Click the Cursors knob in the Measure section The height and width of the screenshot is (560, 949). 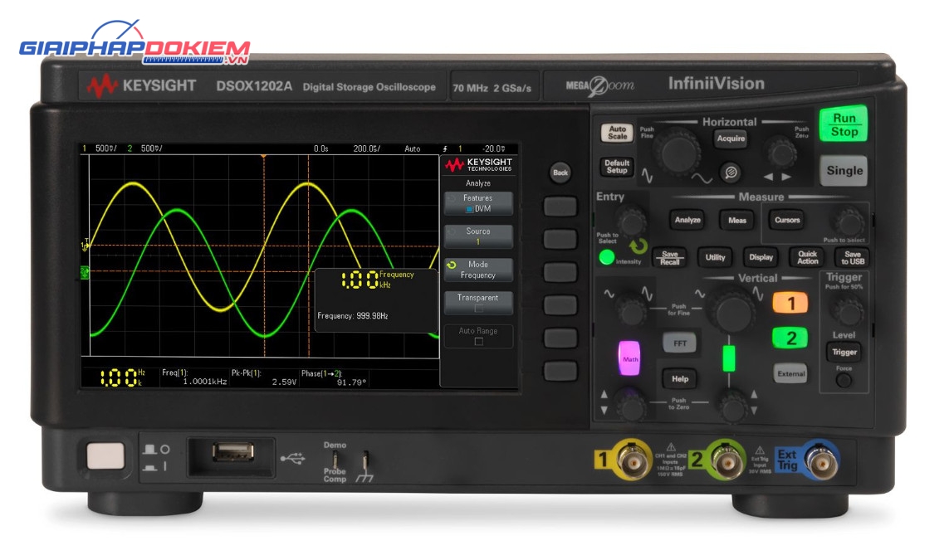(x=849, y=221)
